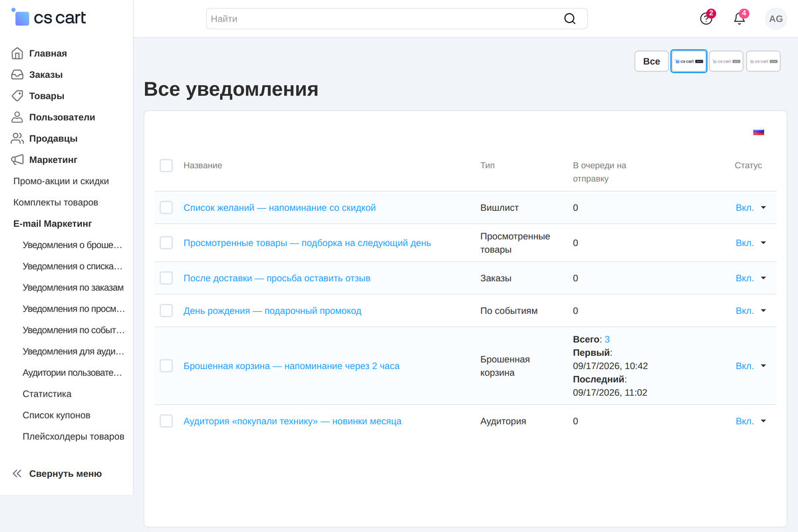Open status dropdown for День рождения
This screenshot has width=798, height=532.
pyautogui.click(x=751, y=311)
